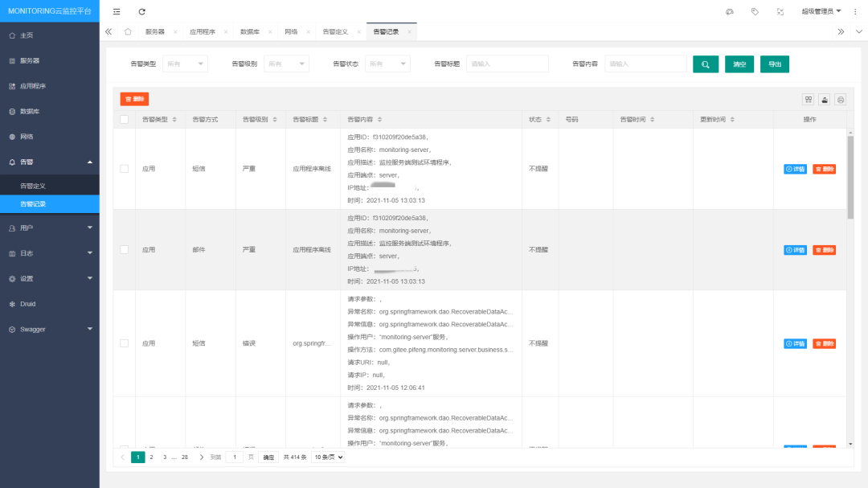The width and height of the screenshot is (868, 488).
Task: Sort by 告警时间 column
Action: 652,120
